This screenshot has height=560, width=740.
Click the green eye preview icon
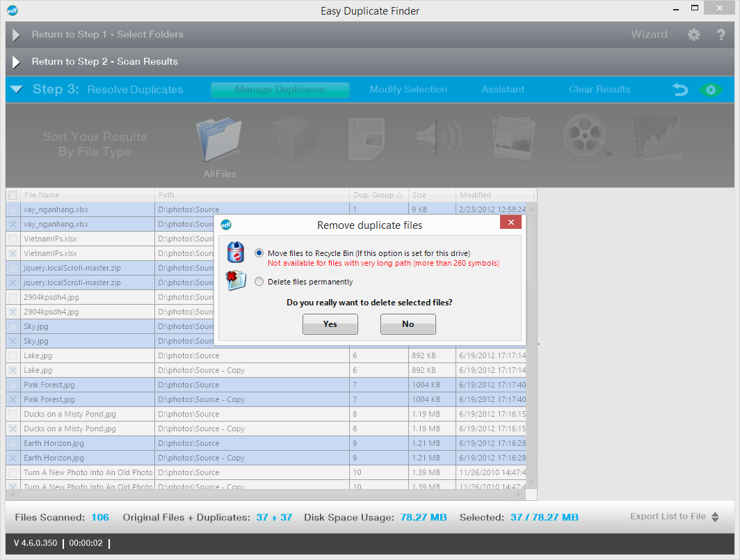pos(711,89)
